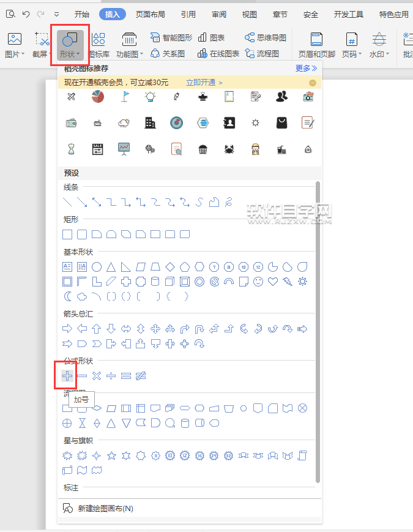This screenshot has width=413, height=532.
Task: Insert a 智能图形 smart graphic
Action: point(171,38)
